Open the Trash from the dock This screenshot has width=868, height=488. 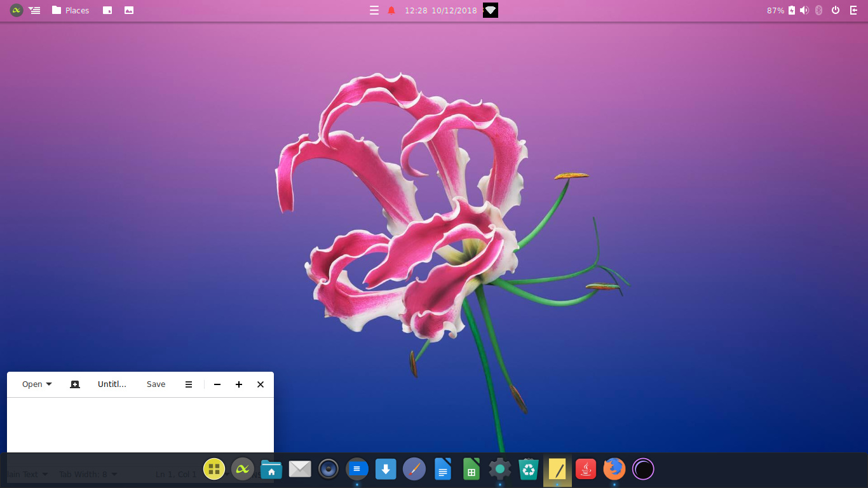click(528, 468)
